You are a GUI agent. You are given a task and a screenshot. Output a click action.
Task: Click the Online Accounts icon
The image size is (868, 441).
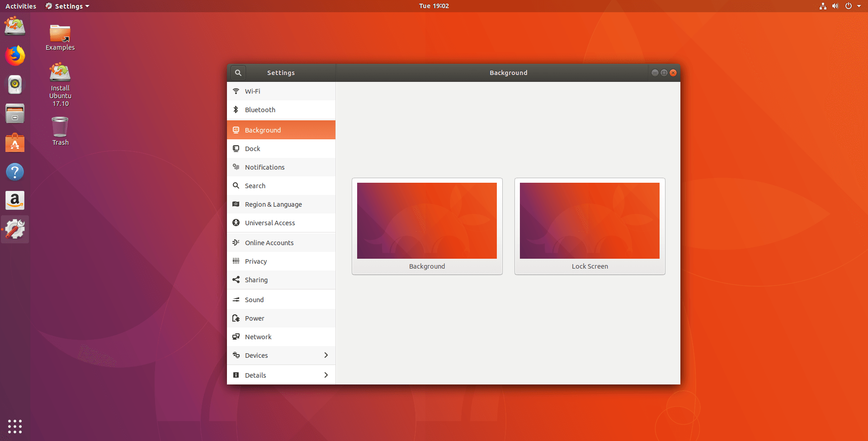(236, 242)
